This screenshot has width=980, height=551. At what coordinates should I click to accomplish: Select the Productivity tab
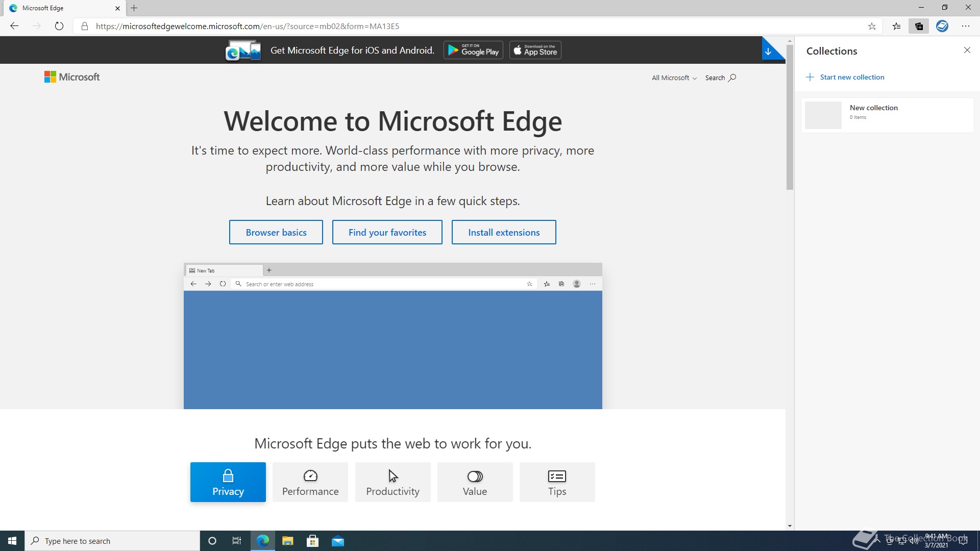[x=393, y=482]
